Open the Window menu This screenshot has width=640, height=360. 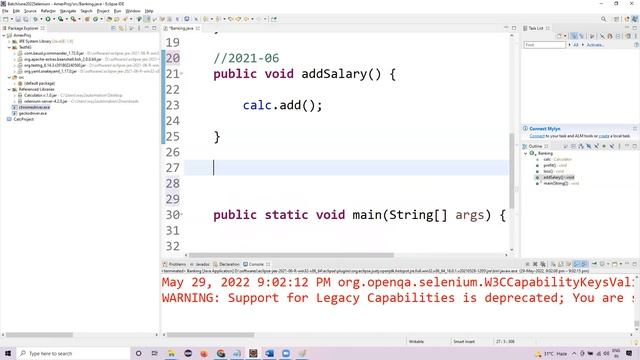coord(133,11)
